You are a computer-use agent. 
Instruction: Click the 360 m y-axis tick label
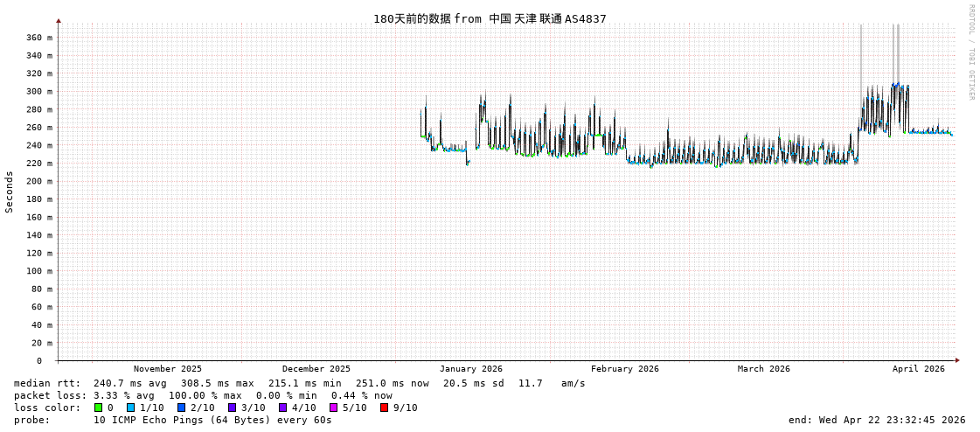point(38,38)
